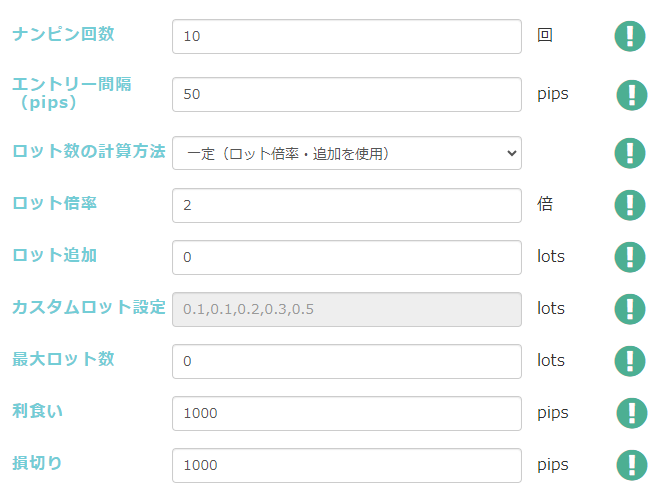Open the ロット数の計算方法 dropdown

[x=347, y=153]
